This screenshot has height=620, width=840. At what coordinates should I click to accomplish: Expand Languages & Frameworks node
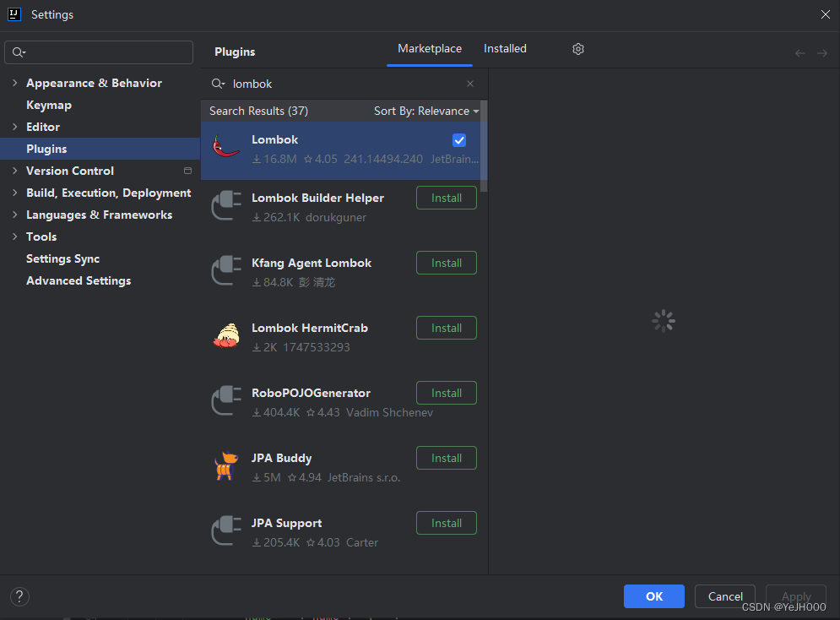(x=15, y=215)
